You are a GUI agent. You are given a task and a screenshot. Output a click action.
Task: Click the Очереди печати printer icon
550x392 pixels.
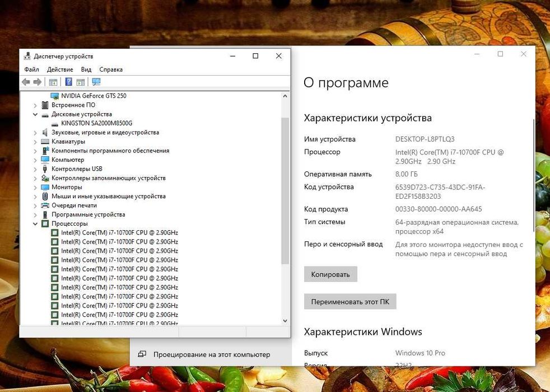click(x=45, y=206)
